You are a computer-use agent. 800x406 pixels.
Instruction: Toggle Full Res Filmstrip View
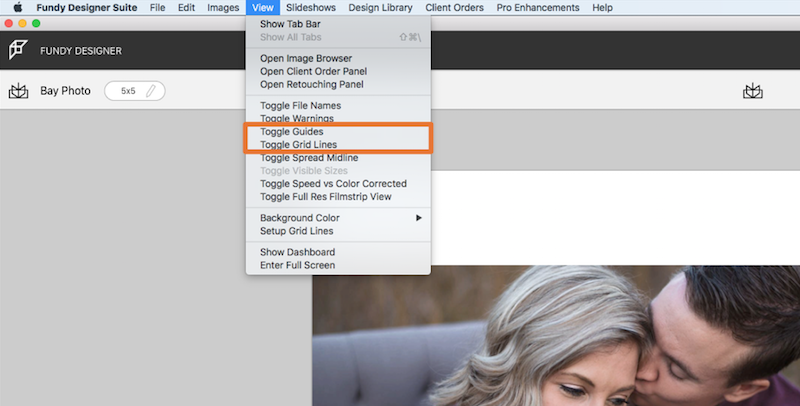(338, 196)
